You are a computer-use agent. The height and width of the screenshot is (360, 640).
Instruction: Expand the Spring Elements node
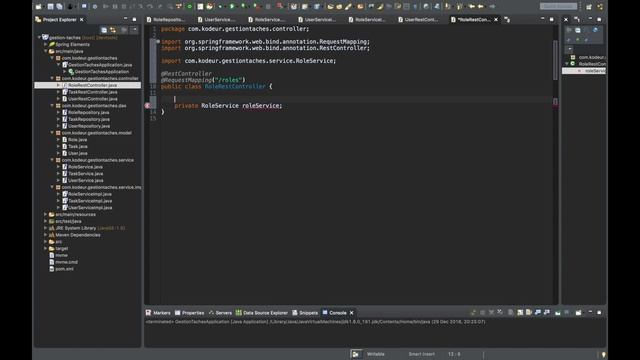click(x=46, y=44)
